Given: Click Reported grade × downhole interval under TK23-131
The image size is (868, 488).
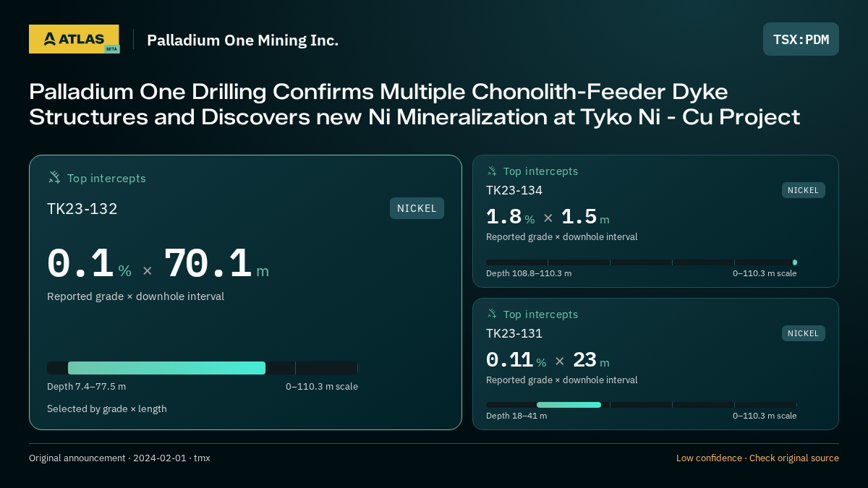Looking at the screenshot, I should pyautogui.click(x=562, y=380).
